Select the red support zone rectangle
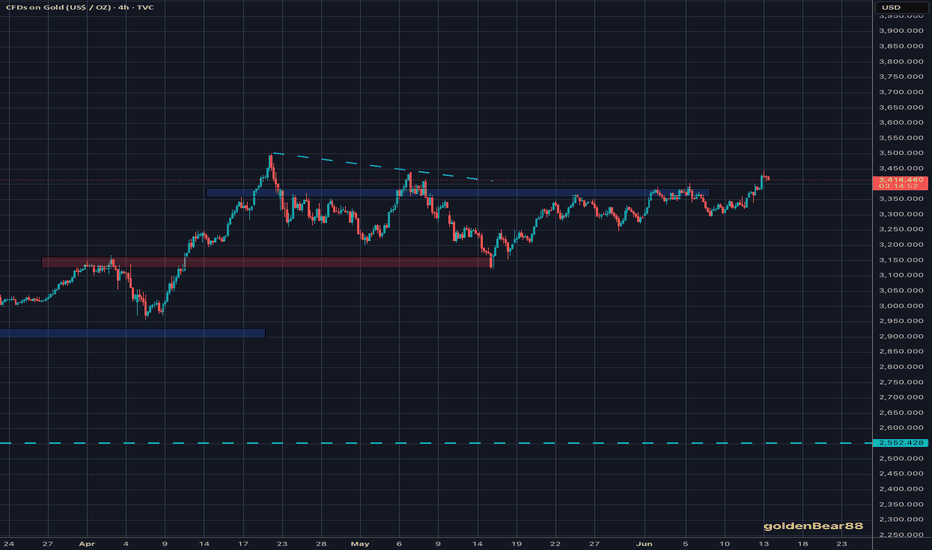The height and width of the screenshot is (550, 932). 266,262
